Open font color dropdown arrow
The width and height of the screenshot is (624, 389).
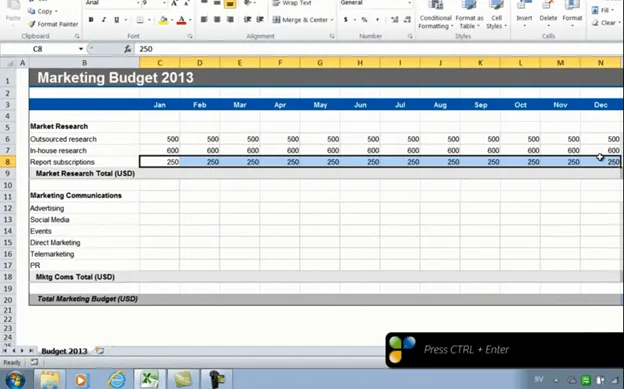click(x=190, y=20)
